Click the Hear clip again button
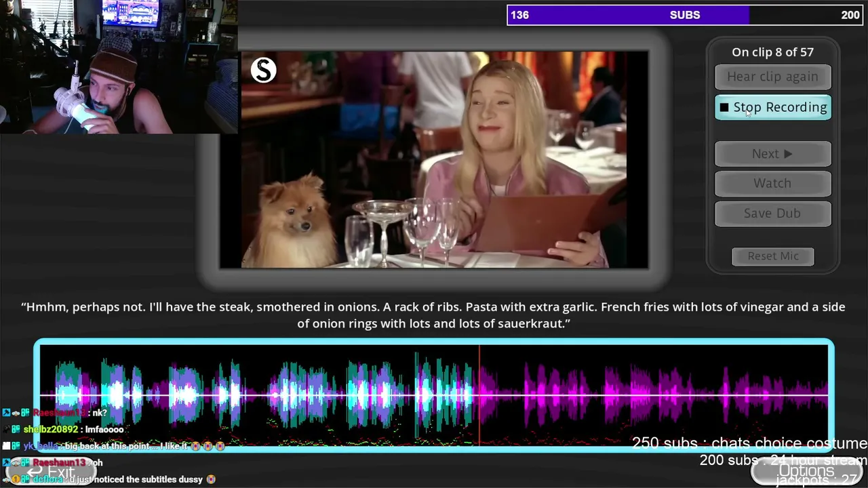The width and height of the screenshot is (868, 488). [x=772, y=77]
